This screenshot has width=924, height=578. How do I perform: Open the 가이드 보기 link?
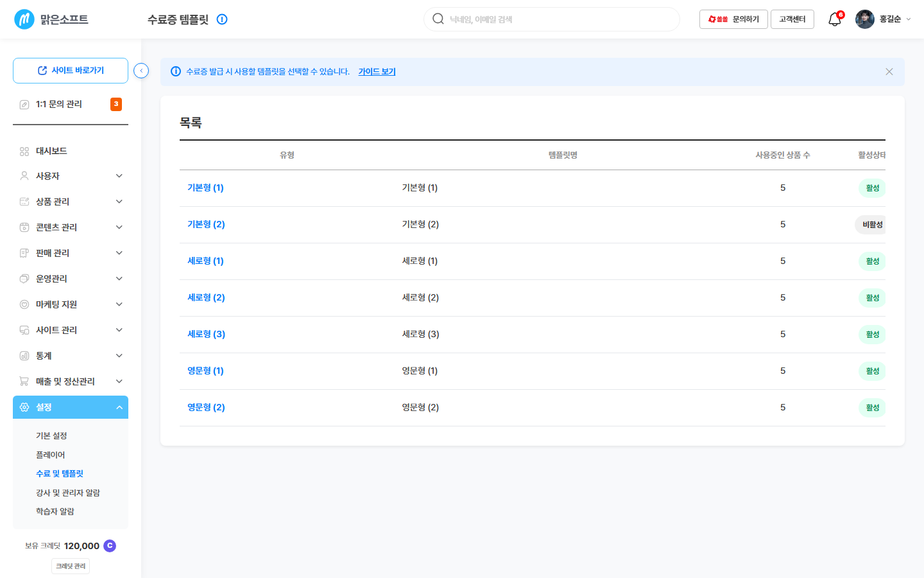(377, 71)
